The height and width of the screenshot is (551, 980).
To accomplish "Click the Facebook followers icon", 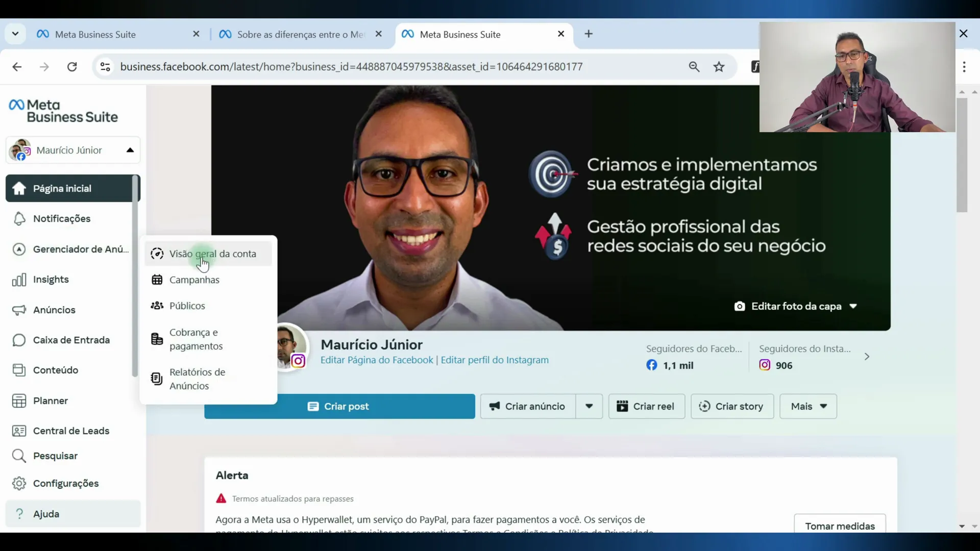I will tap(652, 365).
